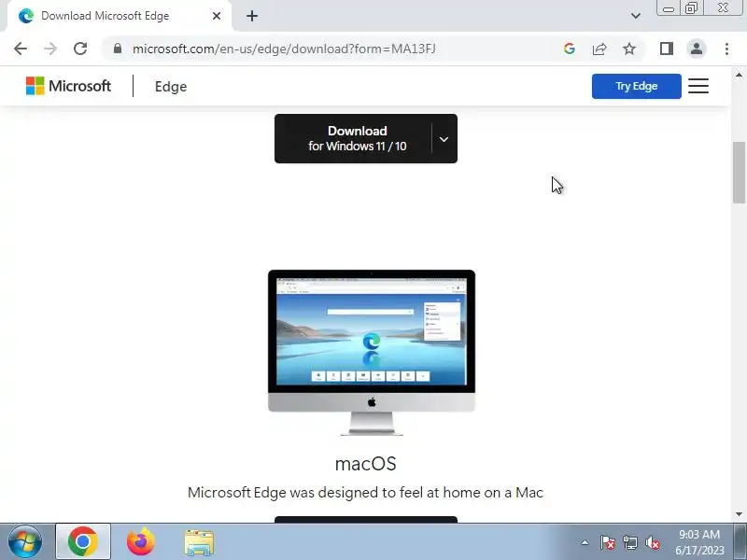Click the scrollbar down arrow
Viewport: 747px width, 560px height.
(x=739, y=514)
